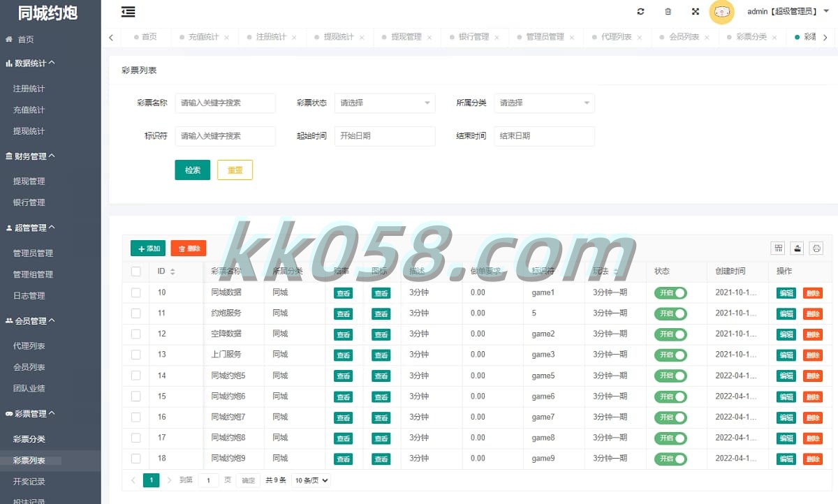Viewport: 838px width, 504px height.
Task: Collapse the 彩票管理 sidebar group
Action: (x=30, y=414)
